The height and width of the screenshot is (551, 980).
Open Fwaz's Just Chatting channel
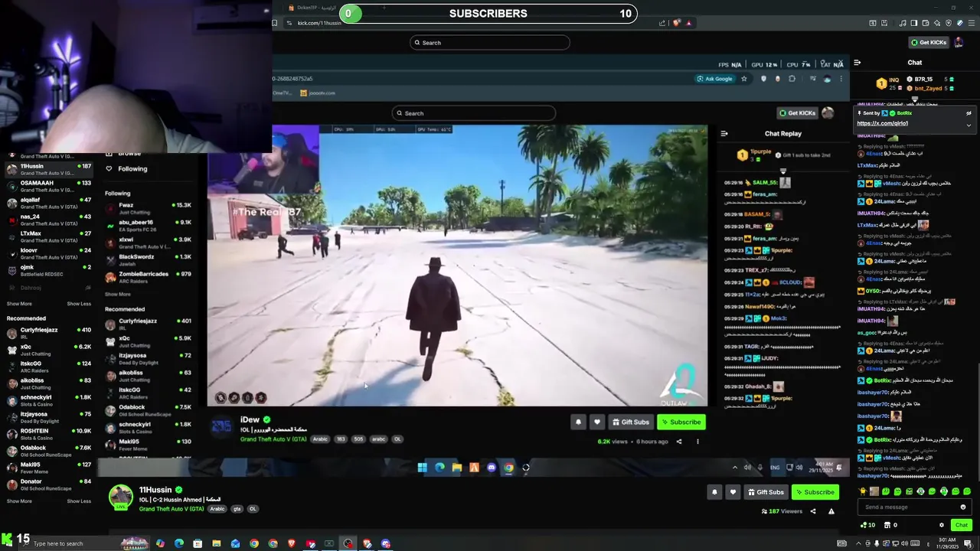click(149, 208)
